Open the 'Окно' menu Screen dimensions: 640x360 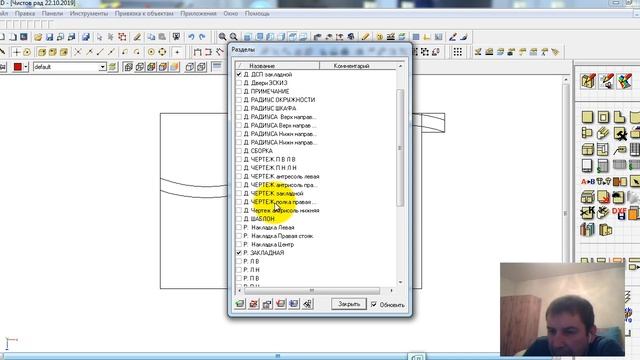click(231, 13)
